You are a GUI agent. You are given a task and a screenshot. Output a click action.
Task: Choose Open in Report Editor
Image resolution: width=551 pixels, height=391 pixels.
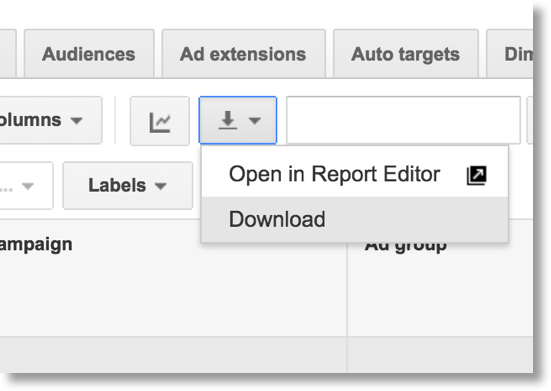[355, 174]
